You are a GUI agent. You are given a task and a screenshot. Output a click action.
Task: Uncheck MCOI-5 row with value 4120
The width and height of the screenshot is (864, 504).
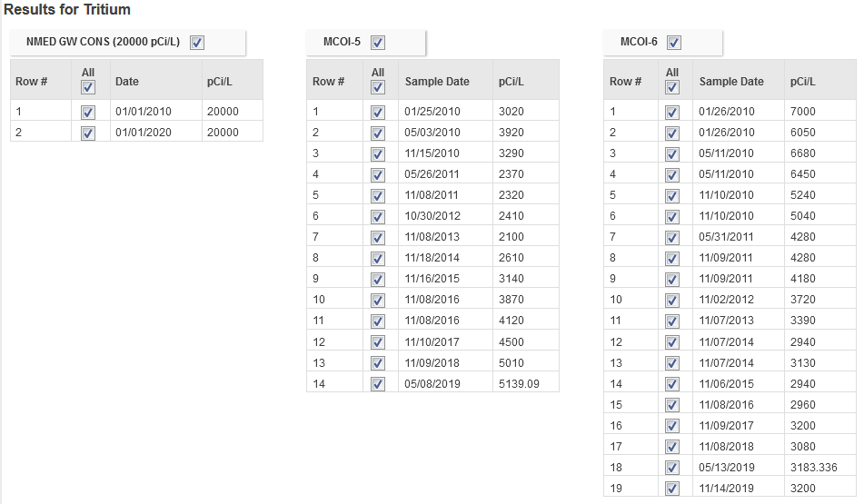click(377, 321)
